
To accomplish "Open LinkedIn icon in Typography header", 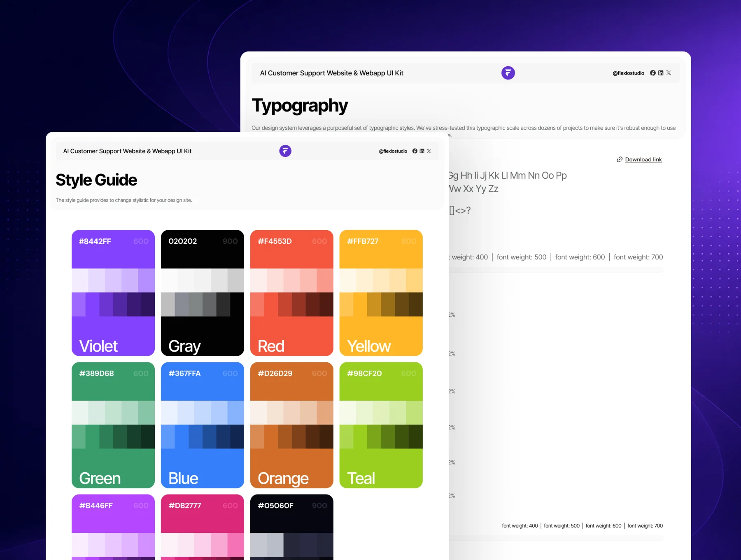I will coord(661,73).
